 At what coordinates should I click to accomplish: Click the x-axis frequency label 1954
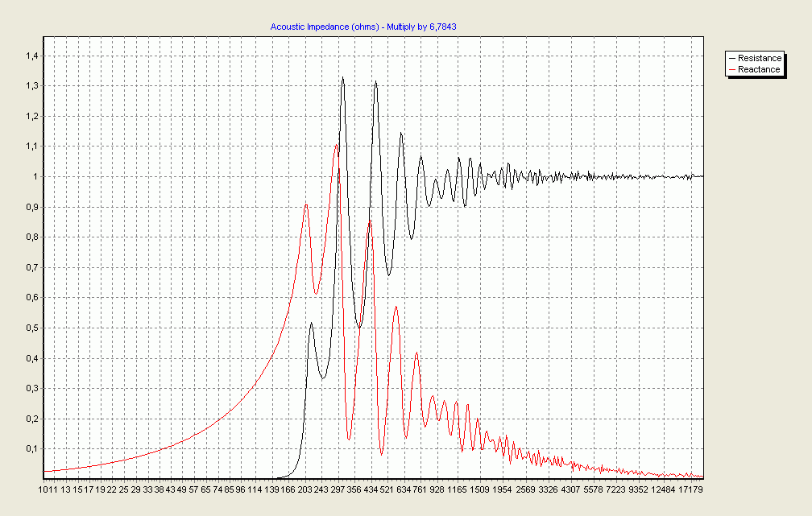click(x=502, y=489)
